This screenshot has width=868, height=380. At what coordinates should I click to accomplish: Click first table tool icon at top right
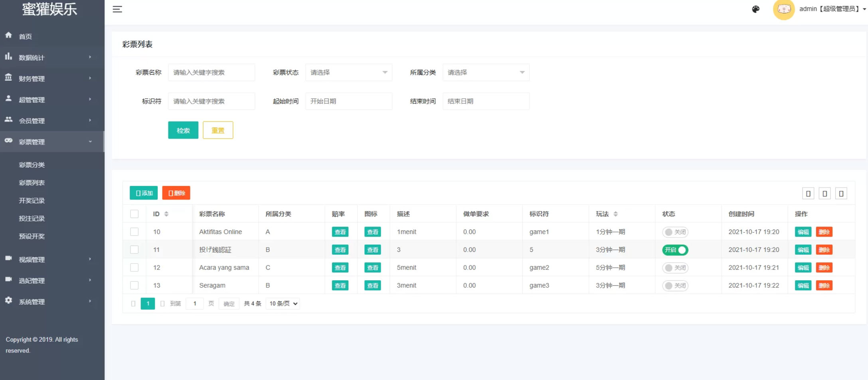808,194
